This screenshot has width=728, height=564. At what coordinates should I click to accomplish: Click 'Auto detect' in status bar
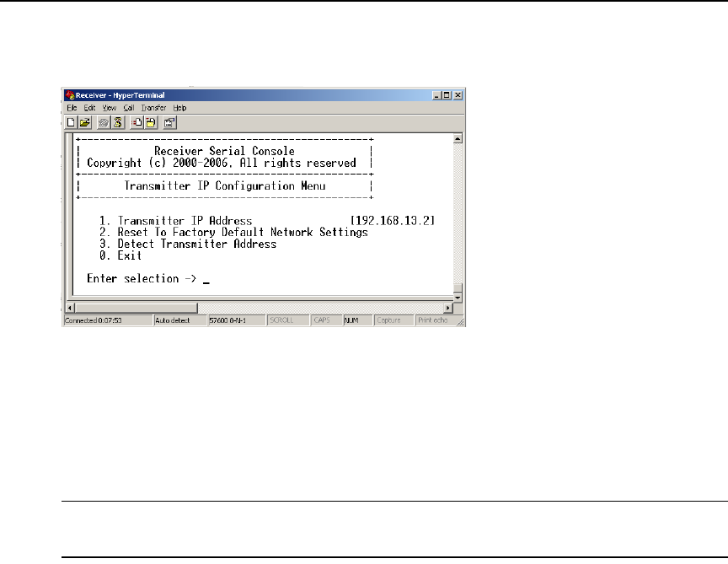(172, 320)
